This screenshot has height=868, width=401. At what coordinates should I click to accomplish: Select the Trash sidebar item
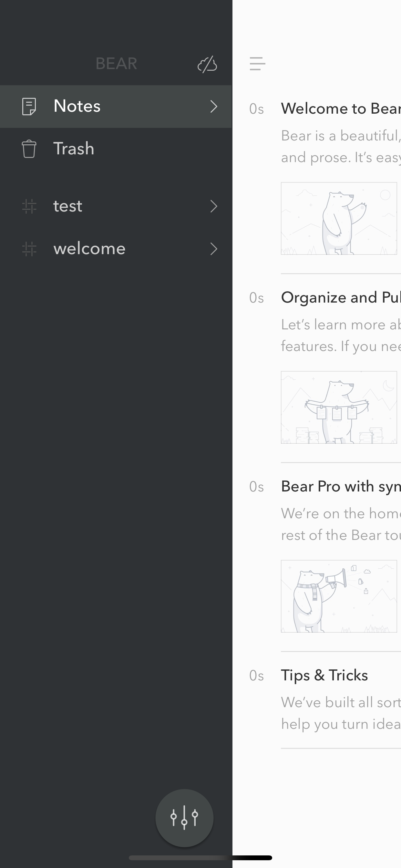pos(116,149)
